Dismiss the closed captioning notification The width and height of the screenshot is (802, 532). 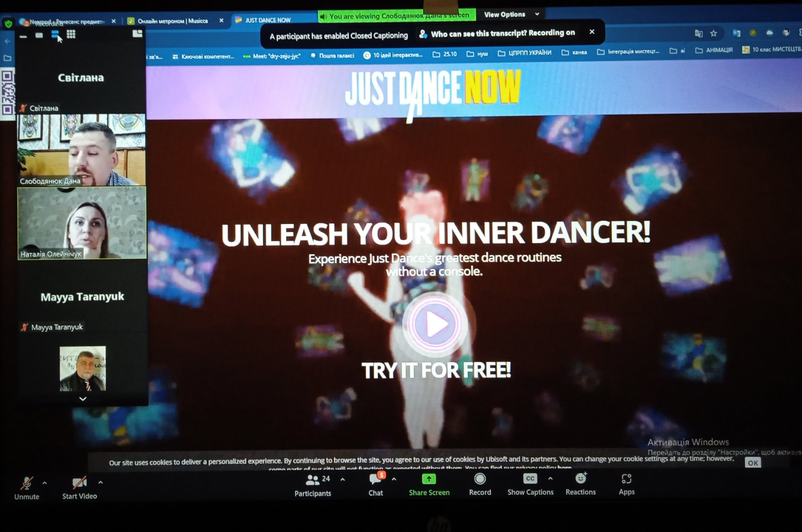(x=592, y=32)
